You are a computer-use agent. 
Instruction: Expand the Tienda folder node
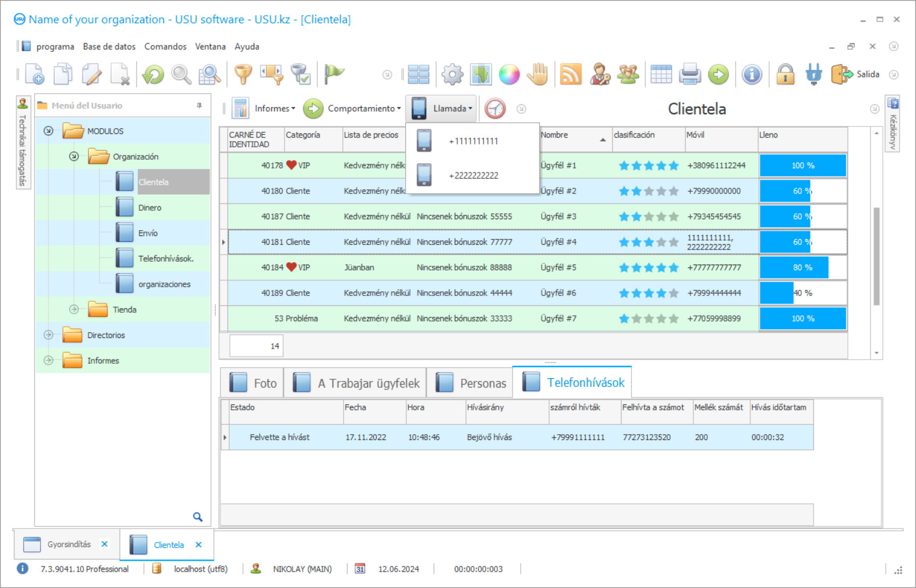click(74, 309)
